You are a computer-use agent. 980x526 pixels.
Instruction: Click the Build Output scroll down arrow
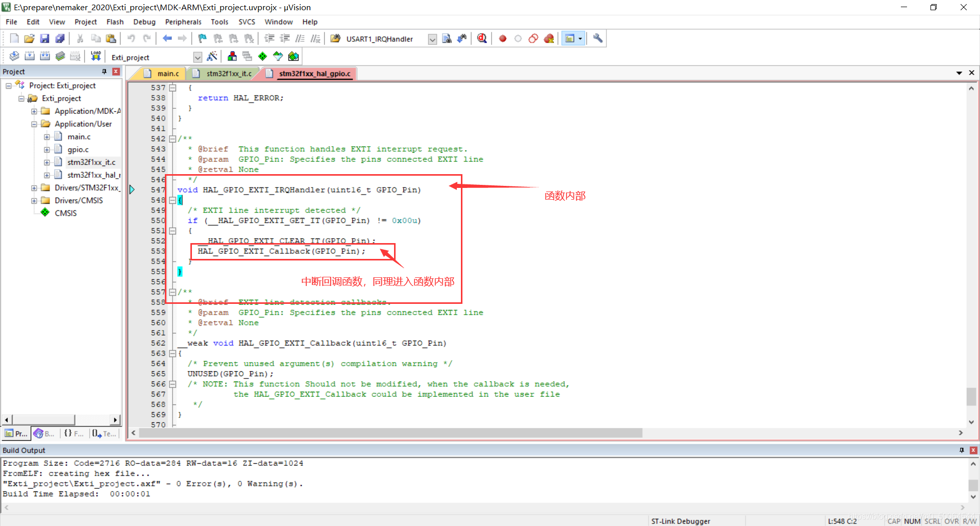973,497
